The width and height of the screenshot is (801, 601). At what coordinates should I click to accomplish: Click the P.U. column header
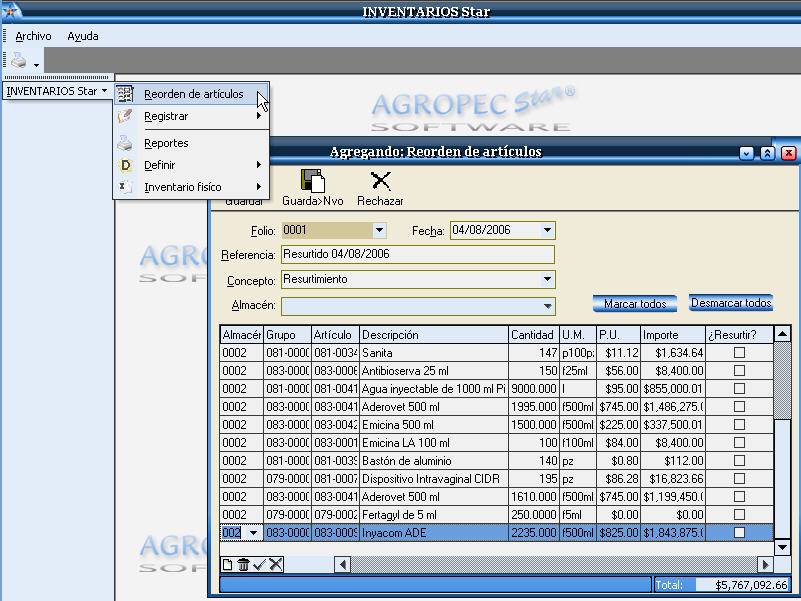[x=618, y=335]
